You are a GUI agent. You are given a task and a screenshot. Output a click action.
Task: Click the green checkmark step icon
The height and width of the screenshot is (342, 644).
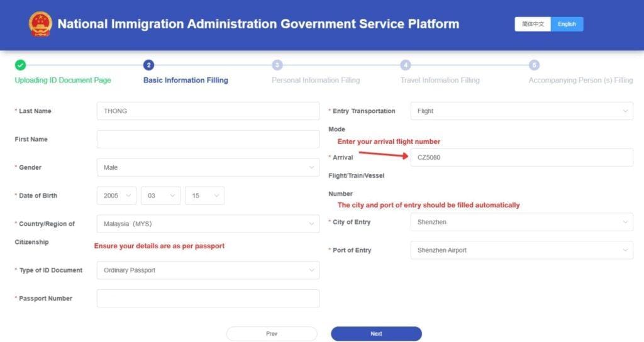pyautogui.click(x=20, y=65)
